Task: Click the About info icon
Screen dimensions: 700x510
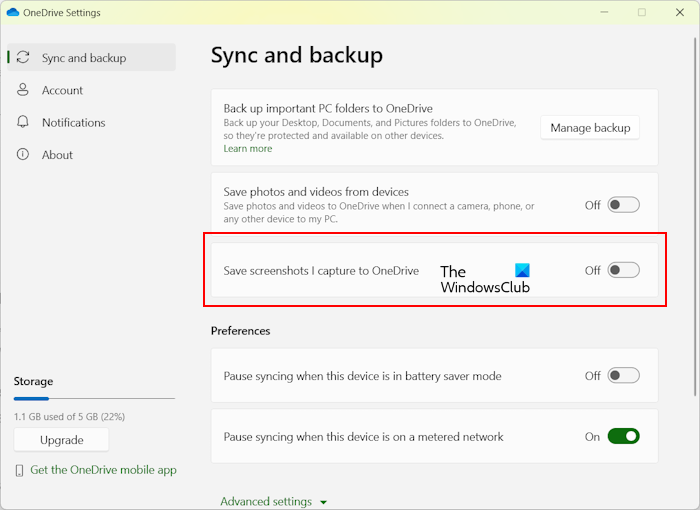Action: pyautogui.click(x=23, y=155)
